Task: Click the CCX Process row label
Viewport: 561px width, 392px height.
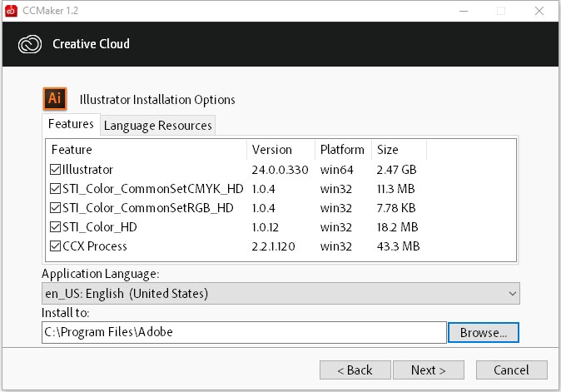Action: tap(95, 246)
